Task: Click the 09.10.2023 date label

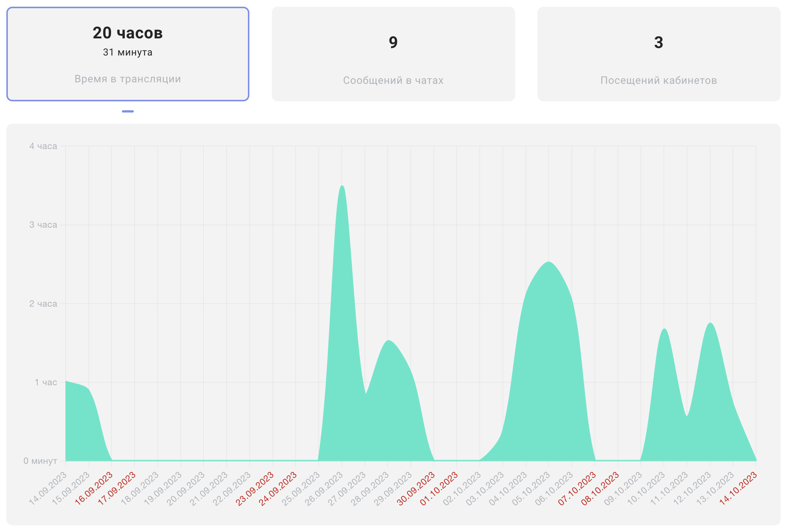Action: pos(624,488)
